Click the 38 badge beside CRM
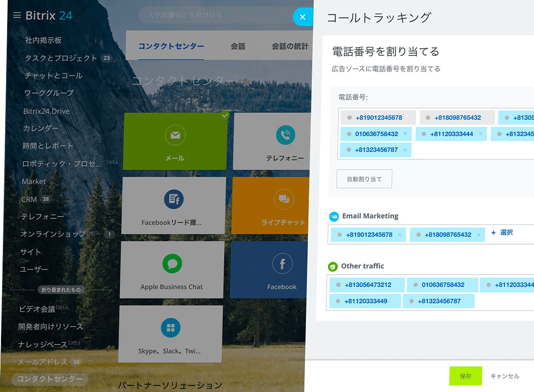The height and width of the screenshot is (392, 534). tap(45, 199)
